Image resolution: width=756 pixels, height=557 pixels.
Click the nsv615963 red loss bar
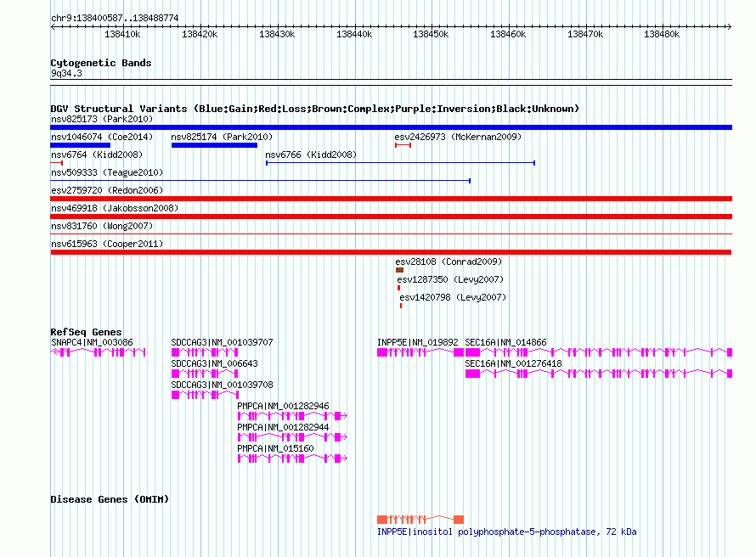391,252
